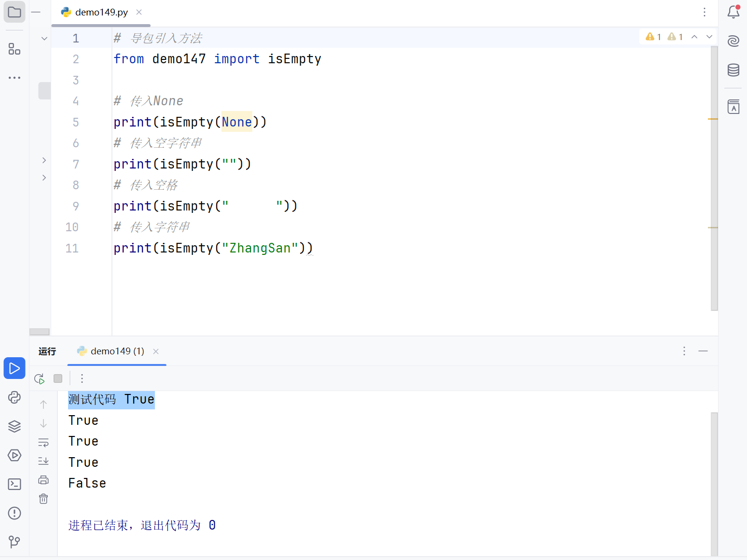
Task: Switch to the demo149.py editor tab
Action: pyautogui.click(x=101, y=12)
